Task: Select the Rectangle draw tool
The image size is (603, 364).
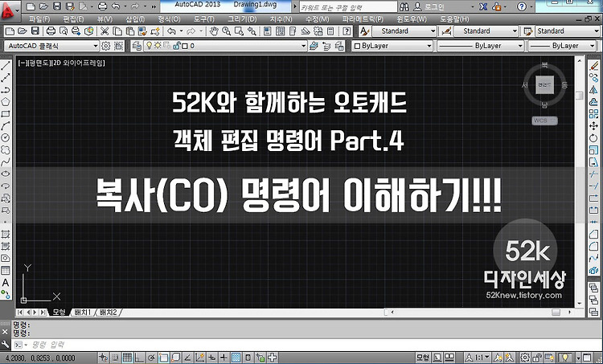Action: click(x=6, y=114)
